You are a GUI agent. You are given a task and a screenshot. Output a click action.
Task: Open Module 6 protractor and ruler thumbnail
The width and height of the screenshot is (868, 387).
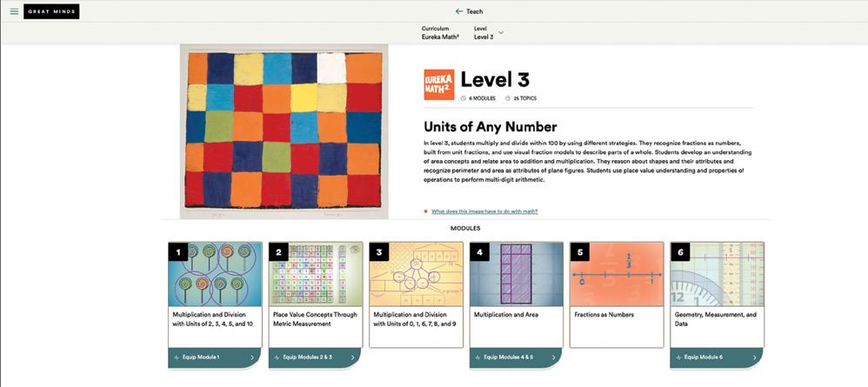coord(718,274)
